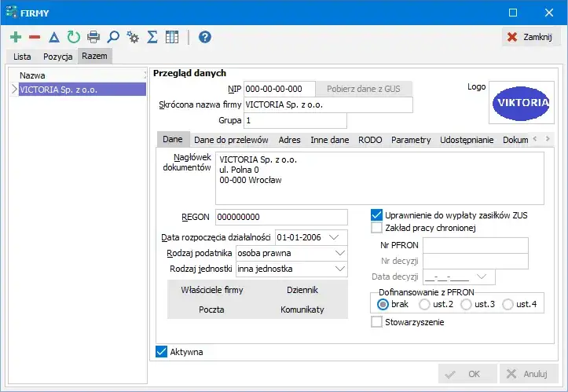Click inside the REGON input field

(x=280, y=218)
